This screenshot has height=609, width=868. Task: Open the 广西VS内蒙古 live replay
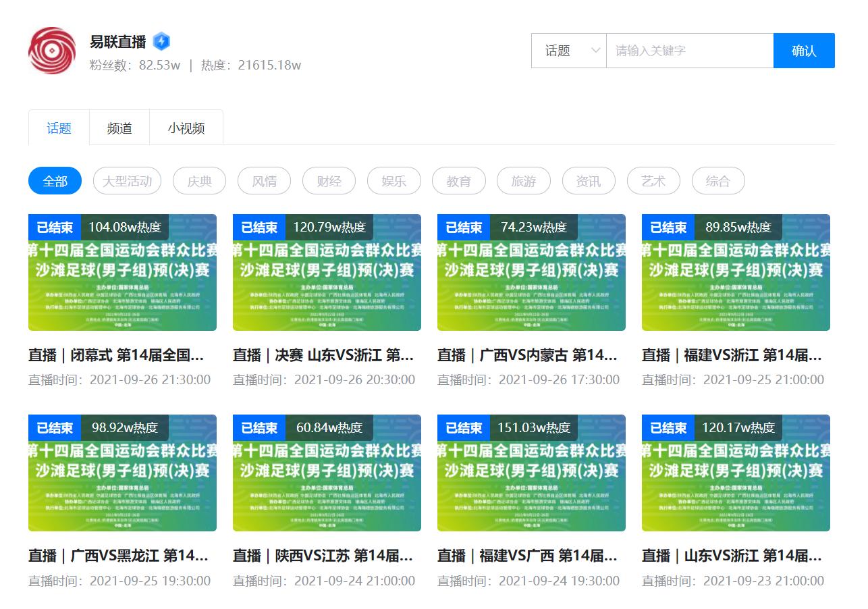[x=531, y=354]
